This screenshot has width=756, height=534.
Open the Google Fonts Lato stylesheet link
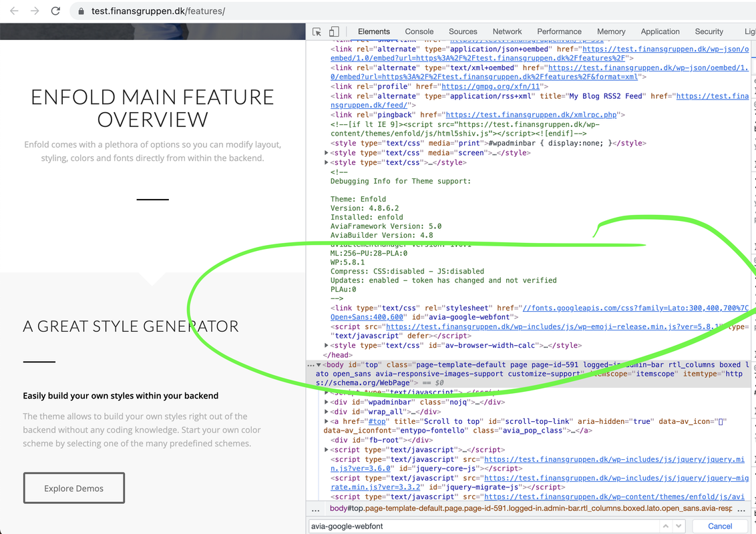(x=540, y=312)
